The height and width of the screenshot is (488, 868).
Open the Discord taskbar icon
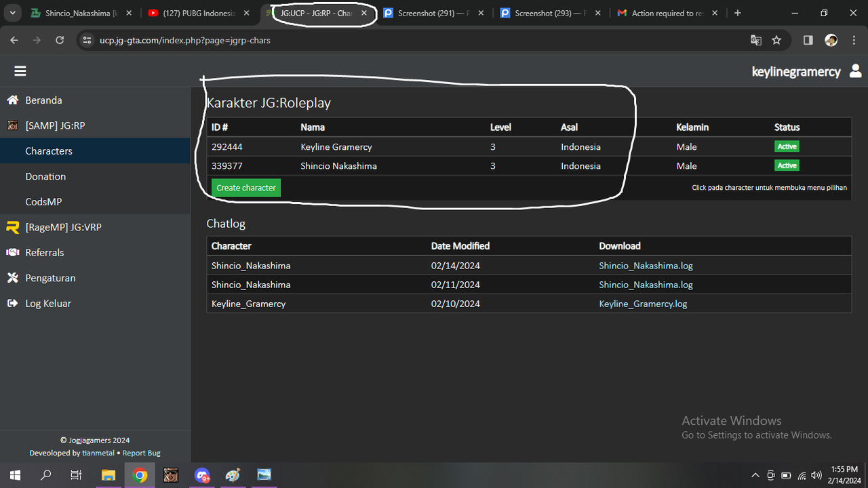(202, 475)
